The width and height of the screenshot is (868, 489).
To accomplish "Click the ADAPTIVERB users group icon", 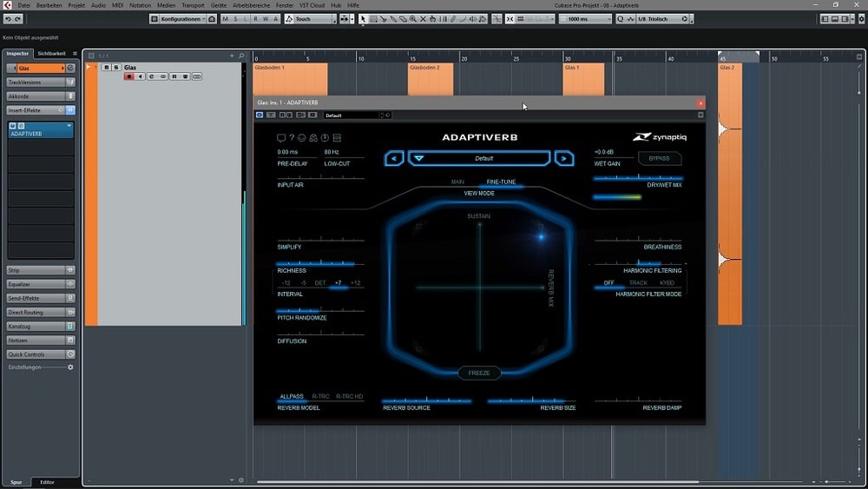I will pyautogui.click(x=313, y=138).
